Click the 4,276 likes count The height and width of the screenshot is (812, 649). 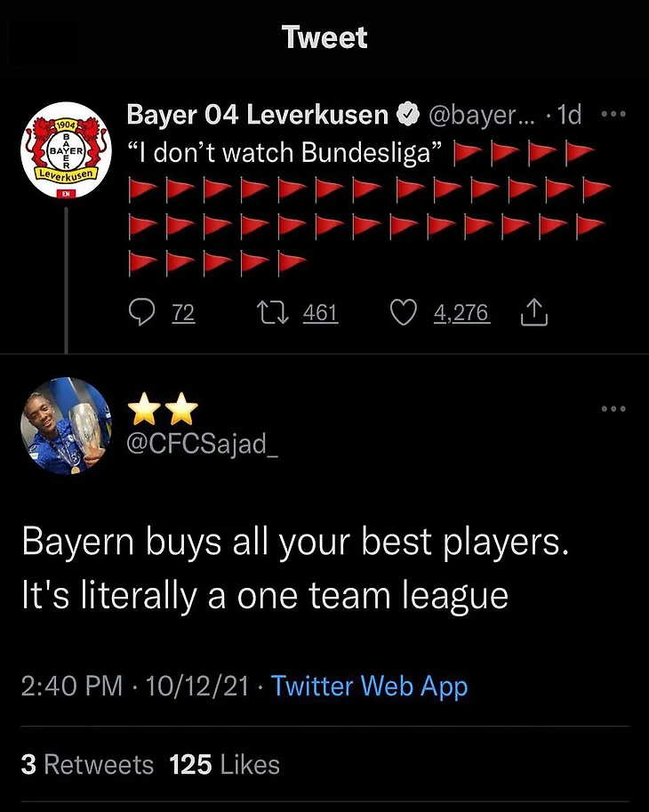pos(461,312)
